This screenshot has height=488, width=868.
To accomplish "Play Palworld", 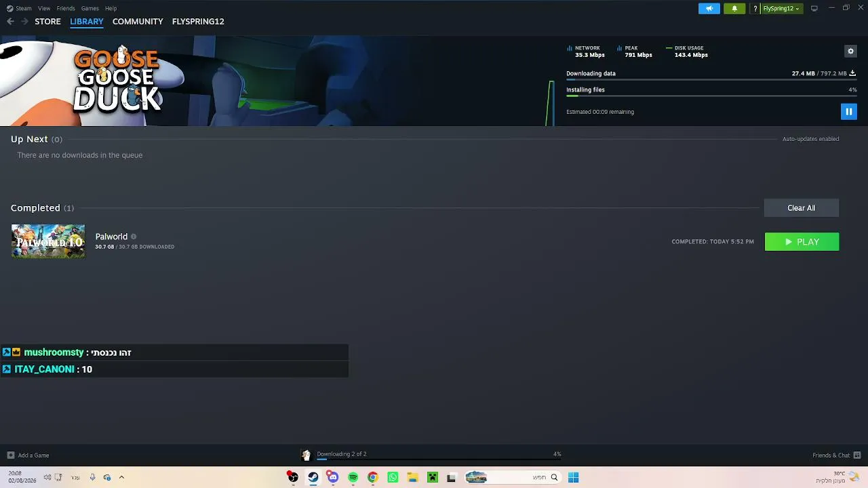I will point(802,242).
